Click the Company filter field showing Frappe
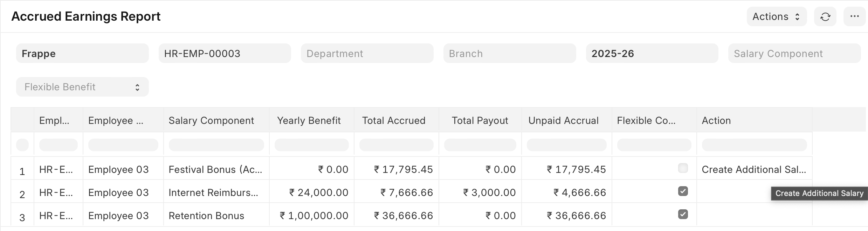 [82, 54]
